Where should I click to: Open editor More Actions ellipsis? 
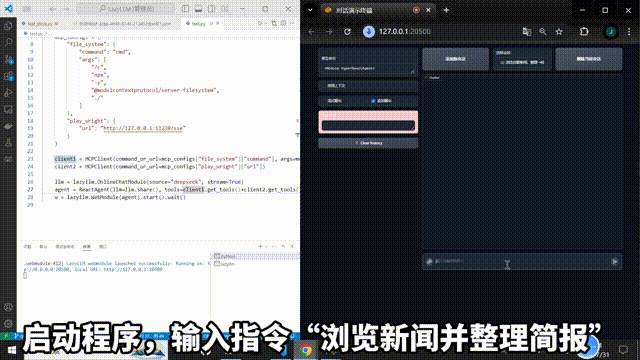click(292, 24)
